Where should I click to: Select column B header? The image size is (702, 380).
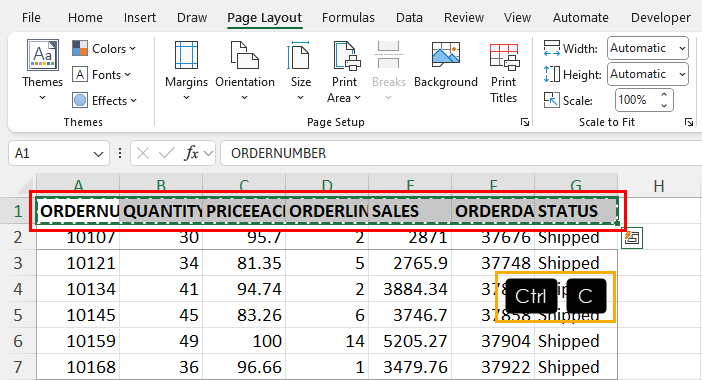click(x=161, y=186)
